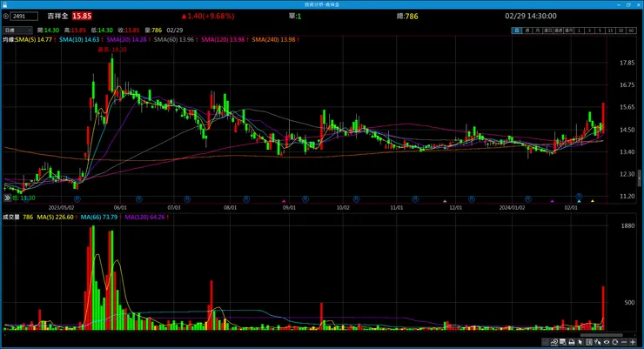This screenshot has height=349, width=644.
Task: Click the total volume 總:786 text
Action: pos(407,17)
